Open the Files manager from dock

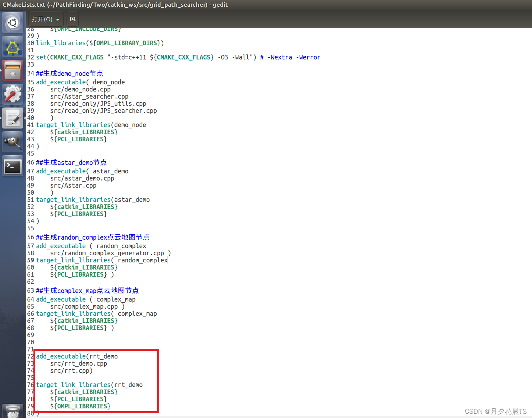tap(13, 70)
